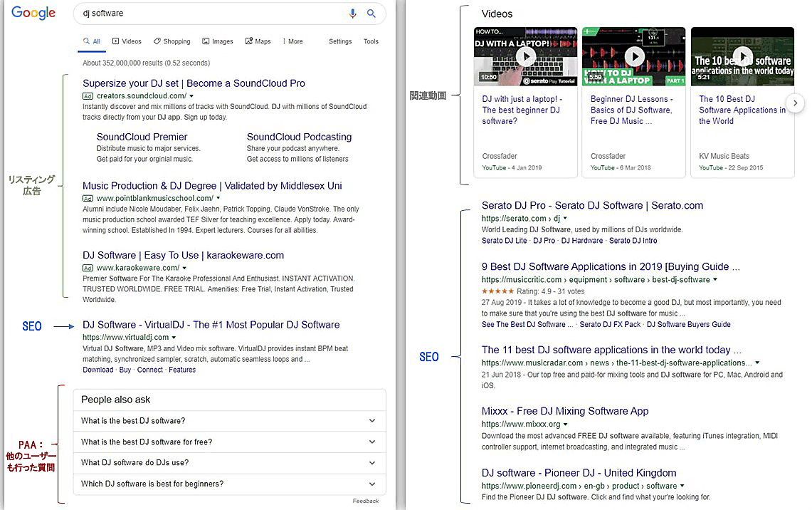Open the Serato DJ Pro result link
812x510 pixels.
click(591, 206)
